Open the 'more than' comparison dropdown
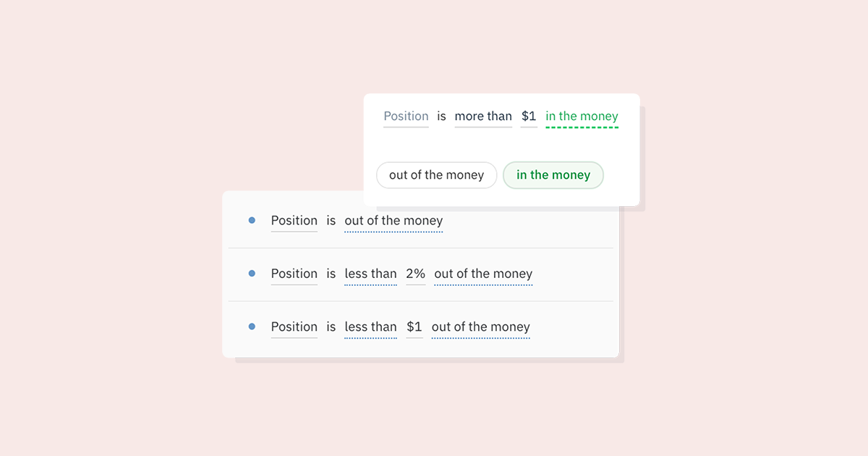Viewport: 868px width, 456px height. coord(483,116)
